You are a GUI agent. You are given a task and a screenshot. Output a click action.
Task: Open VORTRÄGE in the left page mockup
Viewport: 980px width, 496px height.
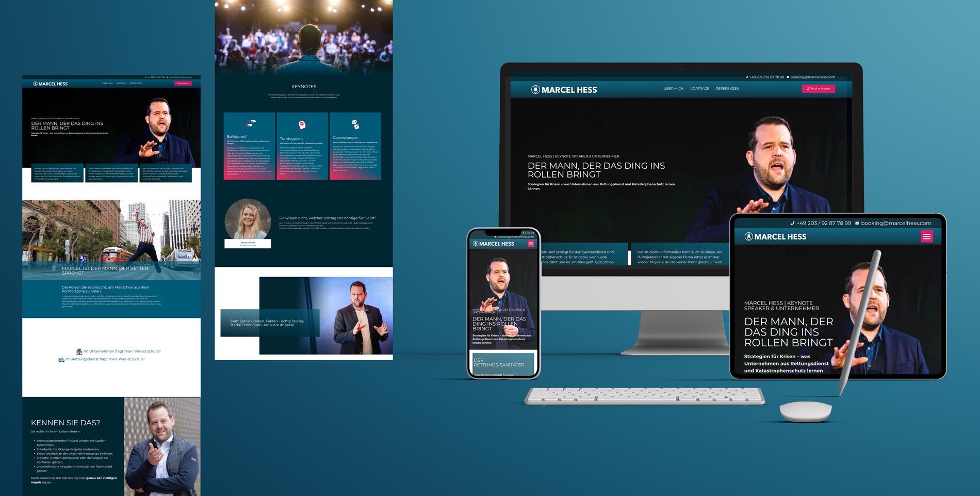121,83
